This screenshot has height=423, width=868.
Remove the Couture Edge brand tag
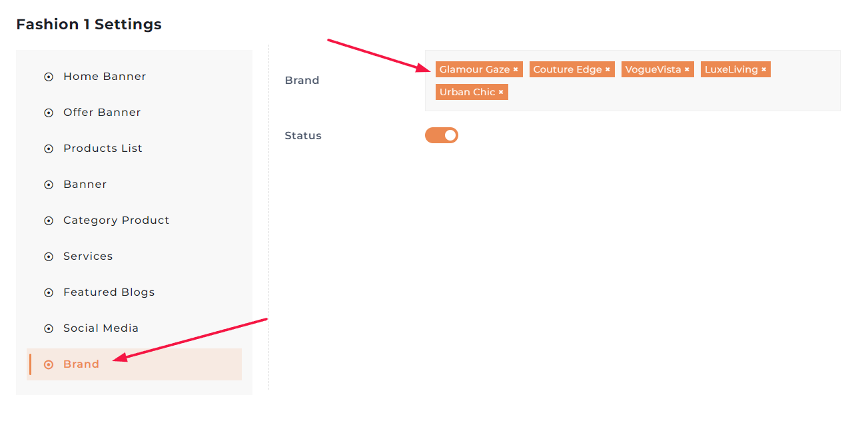point(608,70)
